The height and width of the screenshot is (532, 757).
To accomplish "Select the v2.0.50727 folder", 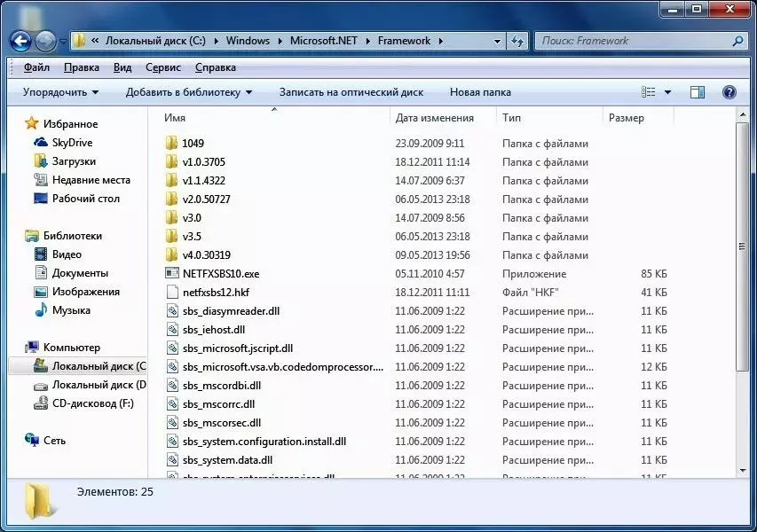I will [197, 199].
